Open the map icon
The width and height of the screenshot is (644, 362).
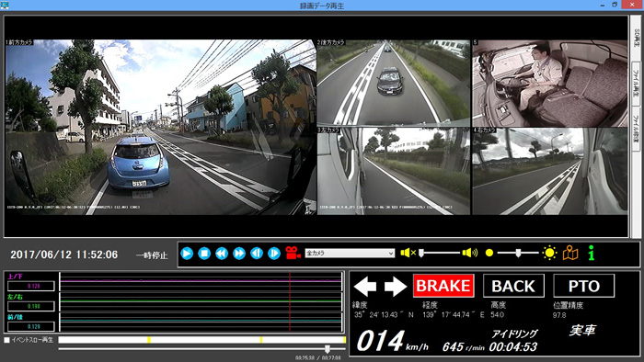coord(570,253)
